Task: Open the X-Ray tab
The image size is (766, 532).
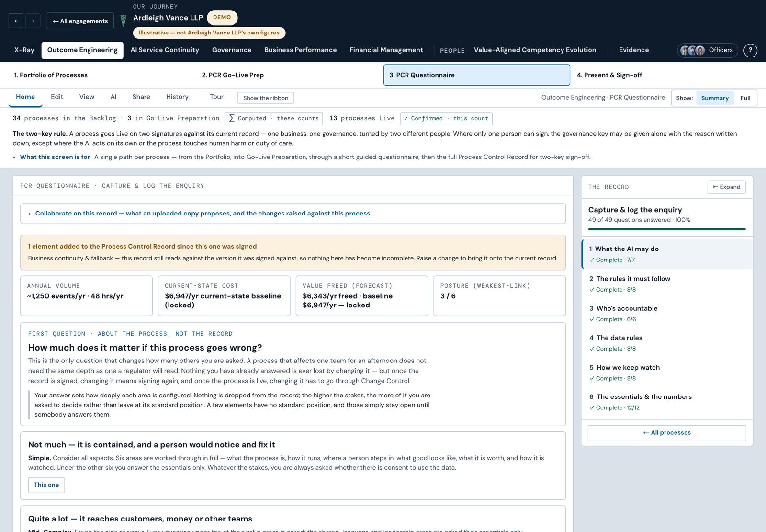Action: coord(24,50)
